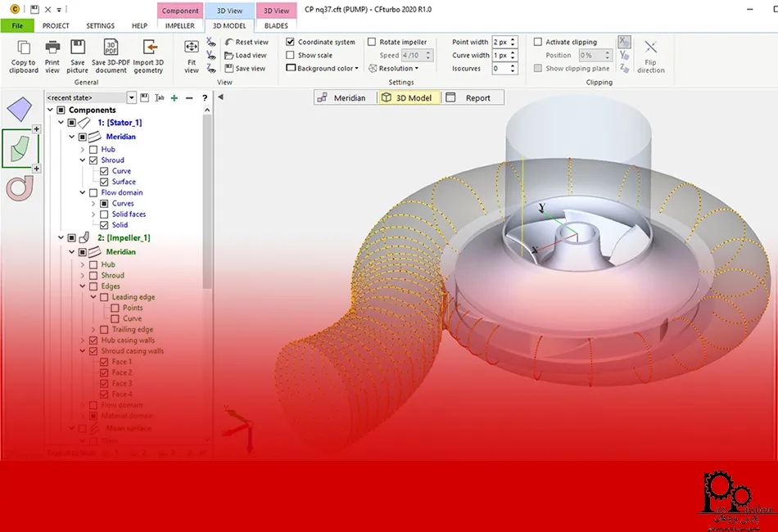Click the Reset view button
Viewport: 778px width, 532px height.
coord(246,42)
